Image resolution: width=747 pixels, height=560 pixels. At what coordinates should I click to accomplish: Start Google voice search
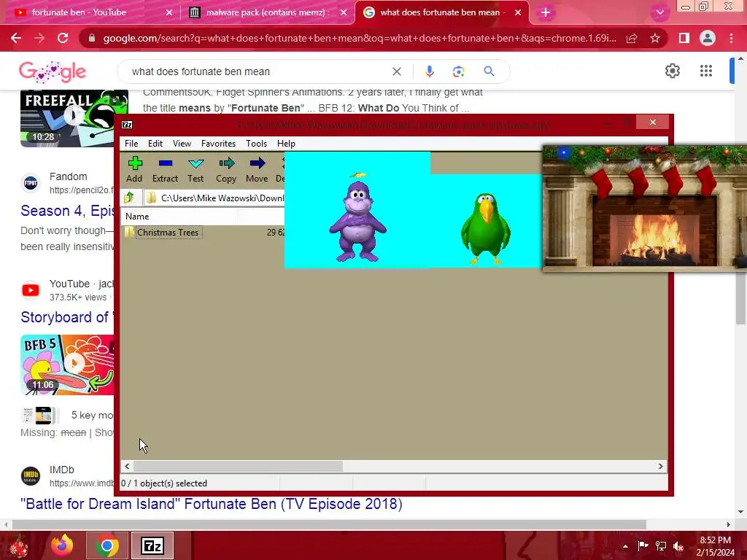(429, 71)
